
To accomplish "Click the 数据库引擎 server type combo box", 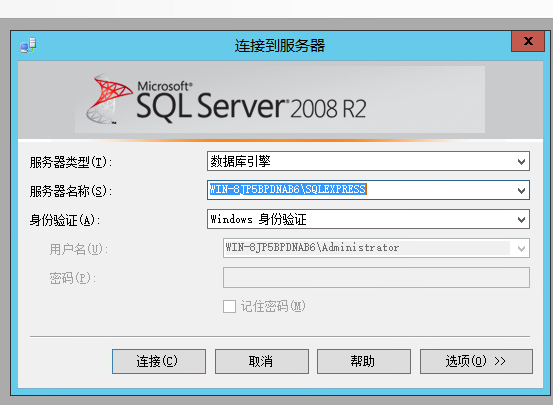I will (x=368, y=161).
